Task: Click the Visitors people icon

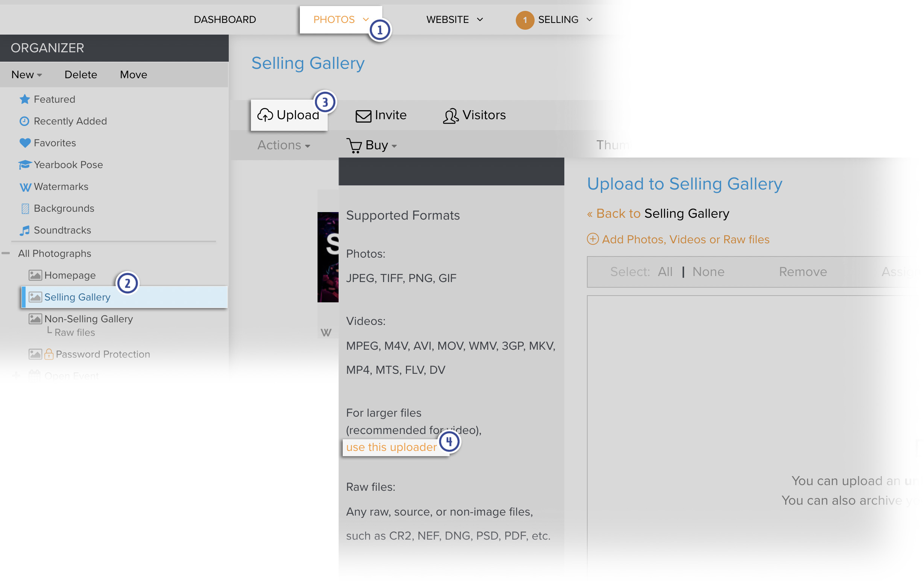Action: click(451, 116)
